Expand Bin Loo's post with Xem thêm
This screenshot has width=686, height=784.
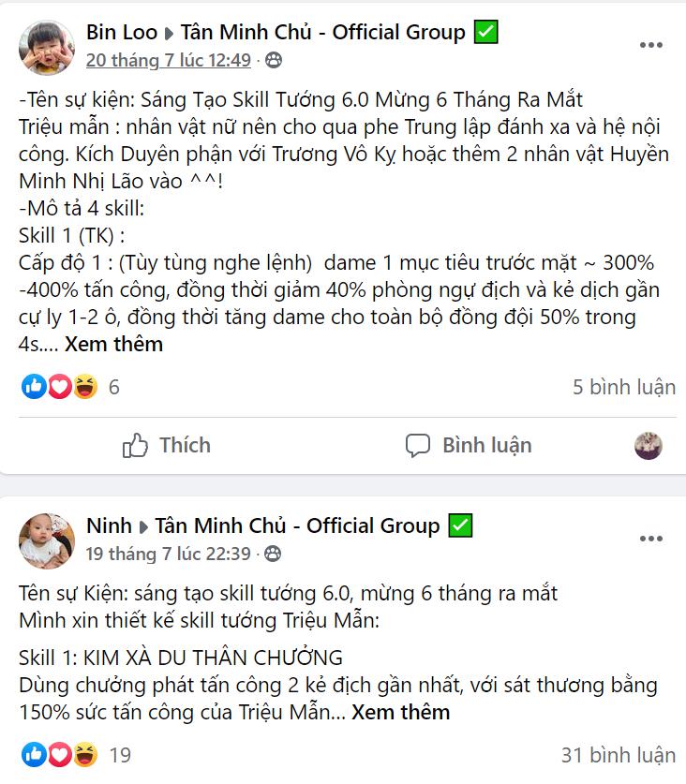point(113,345)
